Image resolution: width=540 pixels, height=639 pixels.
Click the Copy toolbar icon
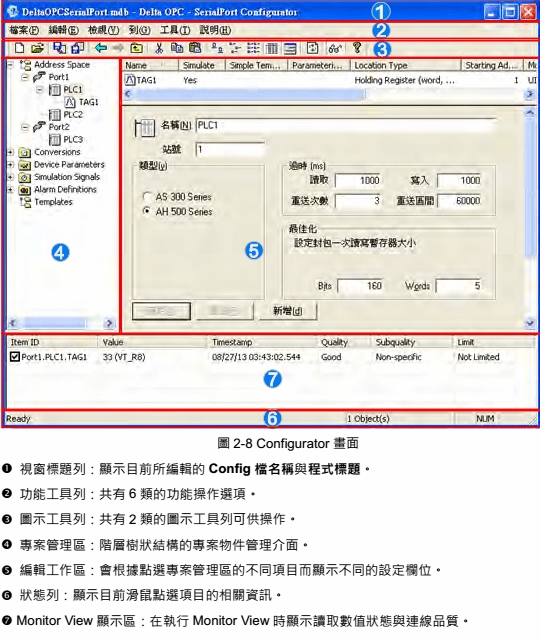point(177,48)
